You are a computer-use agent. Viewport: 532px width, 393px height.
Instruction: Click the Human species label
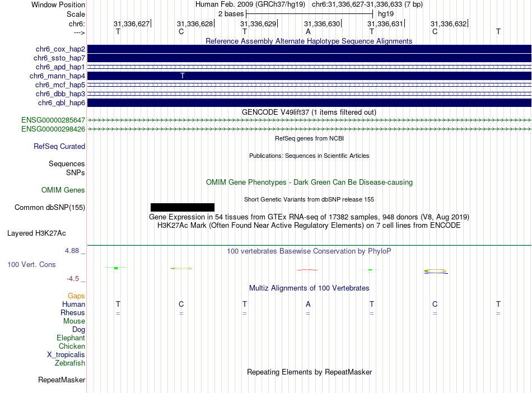pos(73,305)
